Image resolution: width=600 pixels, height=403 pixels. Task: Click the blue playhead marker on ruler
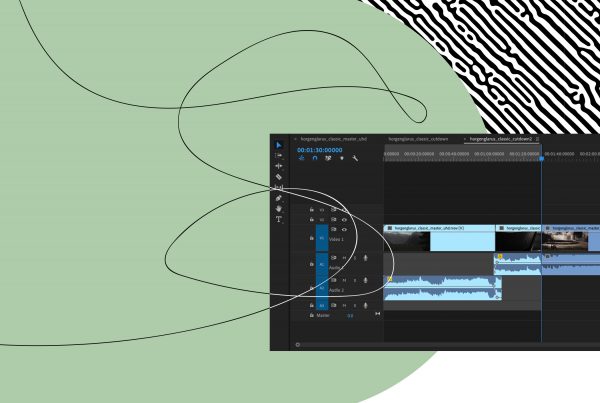tap(541, 157)
